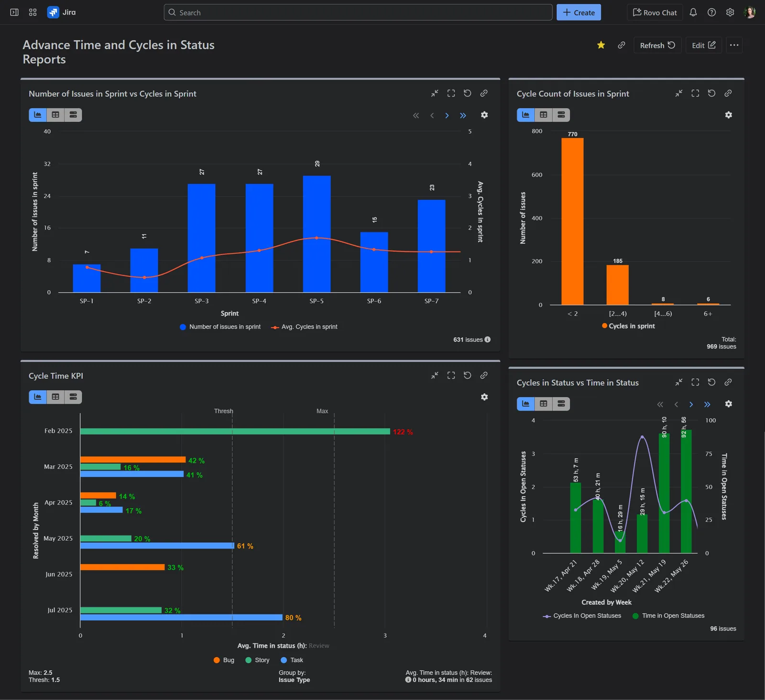Open Jira settings gear in header
This screenshot has width=765, height=700.
click(x=730, y=12)
